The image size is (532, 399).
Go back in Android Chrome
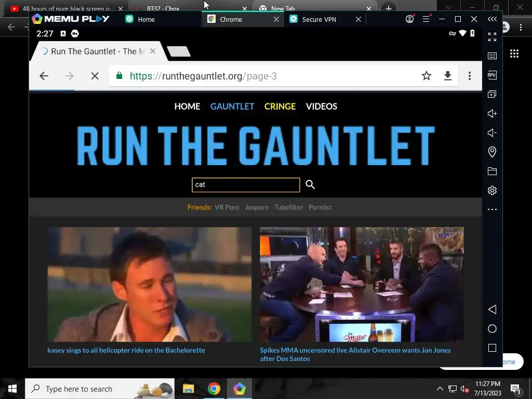pyautogui.click(x=44, y=76)
